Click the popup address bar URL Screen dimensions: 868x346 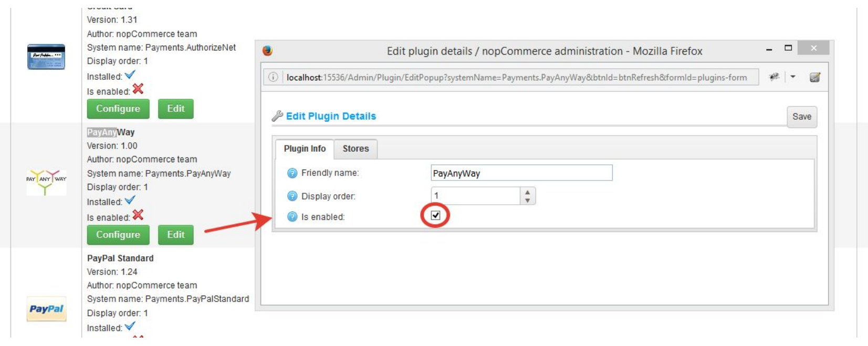pos(517,77)
